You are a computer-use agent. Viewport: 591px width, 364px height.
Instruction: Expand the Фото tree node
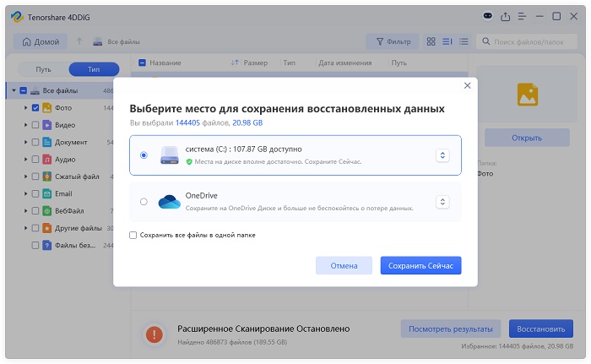click(x=25, y=108)
